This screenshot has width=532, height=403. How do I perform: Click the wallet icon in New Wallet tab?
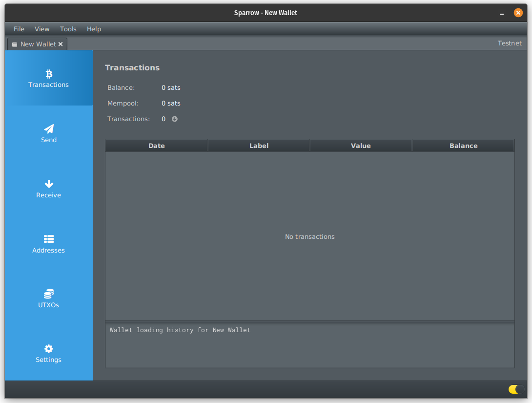15,44
